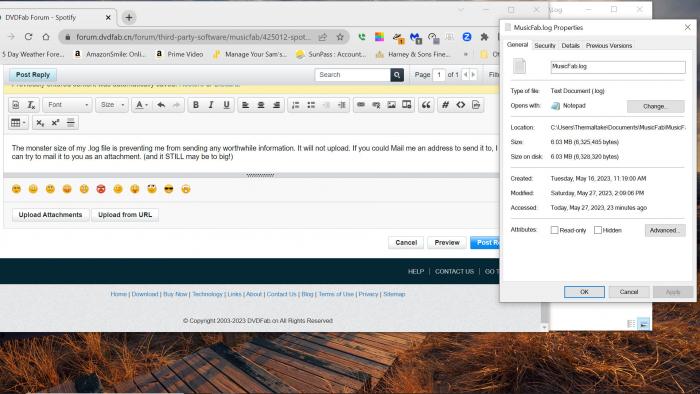The width and height of the screenshot is (700, 394).
Task: Toggle underline formatting
Action: pos(226,105)
